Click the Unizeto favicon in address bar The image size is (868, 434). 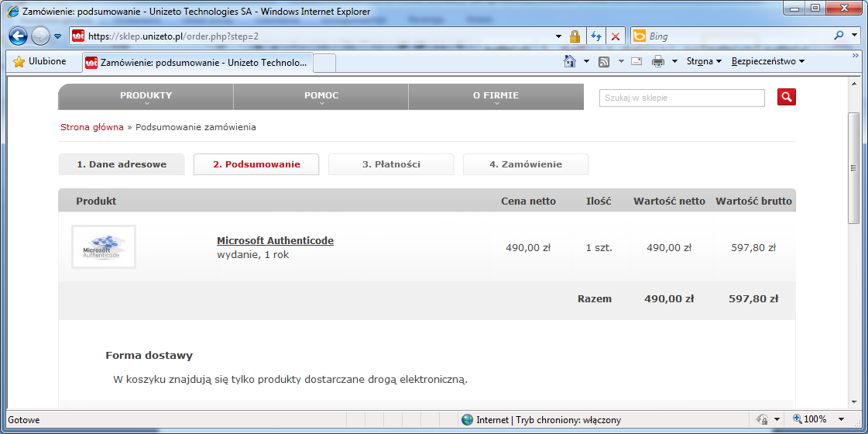pyautogui.click(x=78, y=36)
